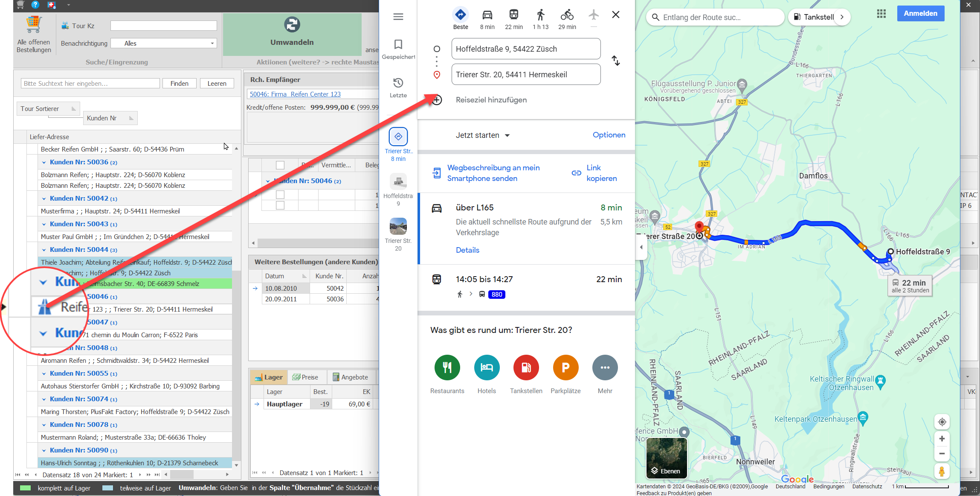Screen dimensions: 980x496
Task: Click Link kopieren
Action: pos(594,173)
